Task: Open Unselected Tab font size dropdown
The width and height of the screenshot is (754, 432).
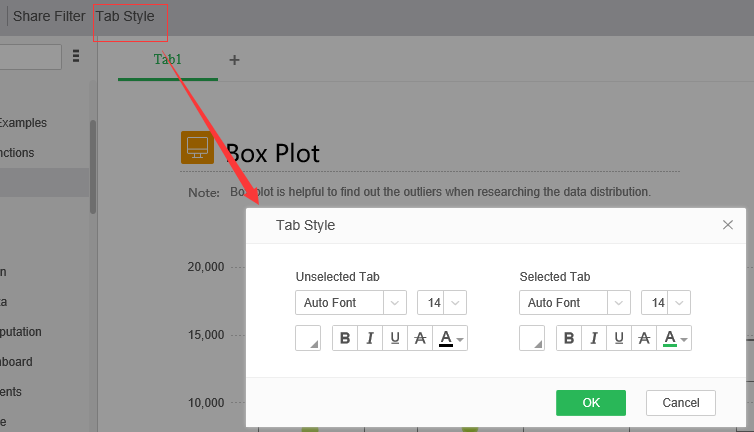Action: pyautogui.click(x=442, y=303)
